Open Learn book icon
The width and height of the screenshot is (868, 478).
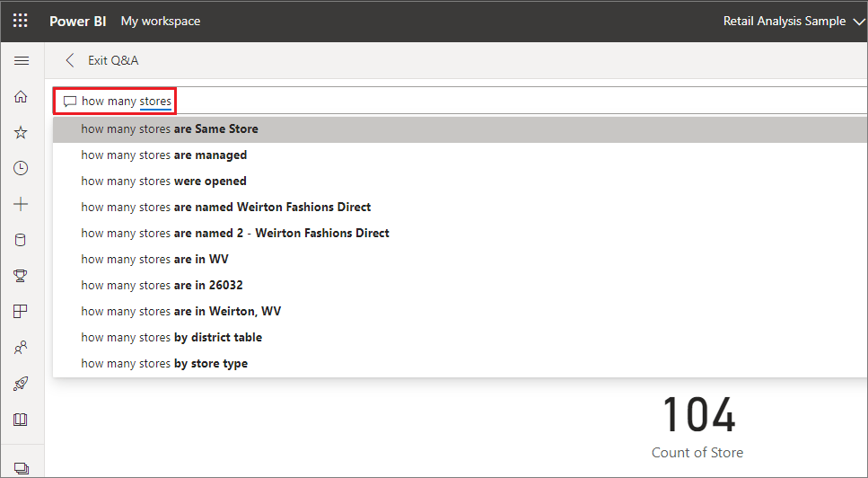(21, 420)
